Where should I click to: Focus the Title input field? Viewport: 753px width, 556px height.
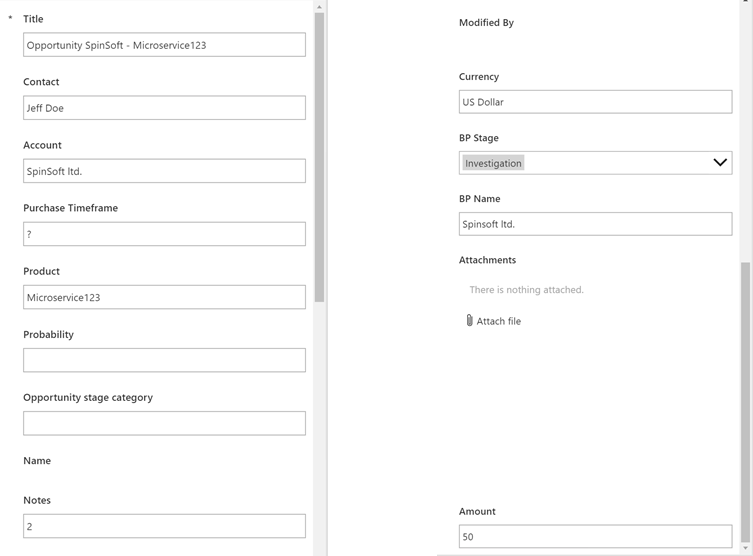pos(164,45)
